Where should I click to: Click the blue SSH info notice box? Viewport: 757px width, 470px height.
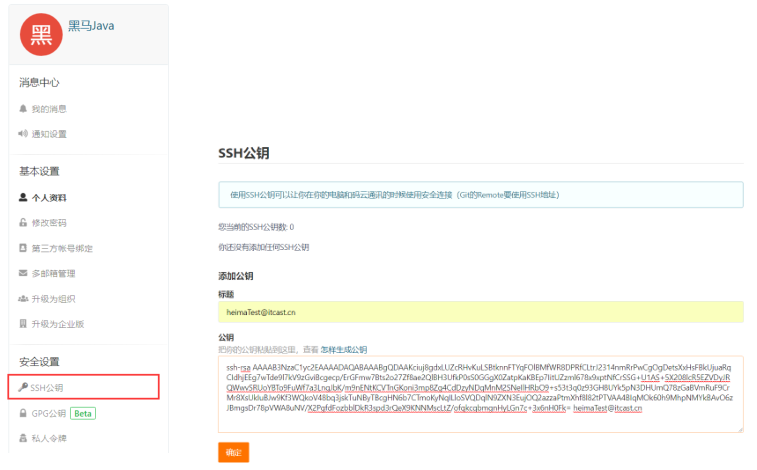tap(480, 195)
